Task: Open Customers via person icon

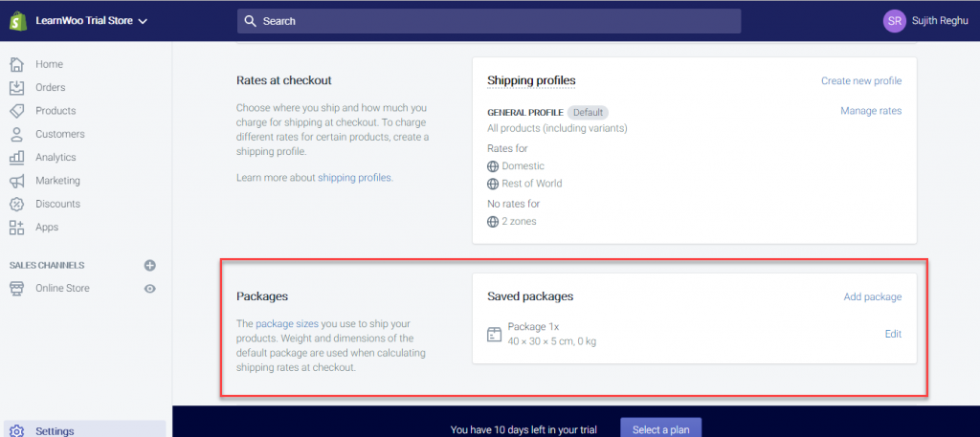Action: click(x=17, y=134)
